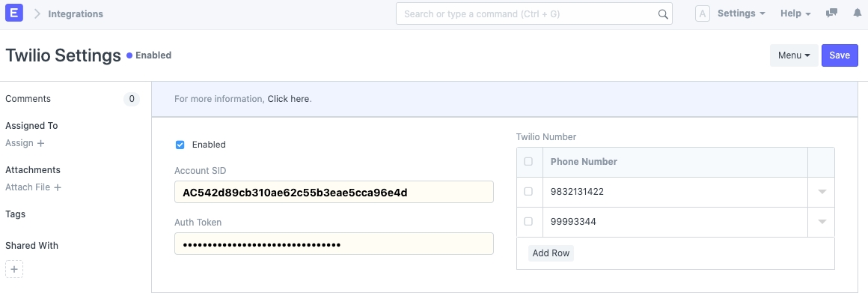
Task: Toggle the Enabled checkbox
Action: click(180, 145)
